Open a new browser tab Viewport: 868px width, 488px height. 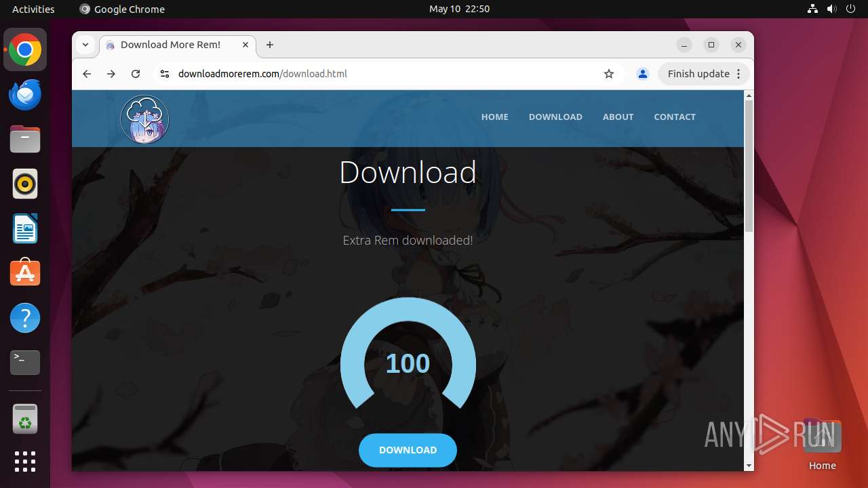coord(270,45)
